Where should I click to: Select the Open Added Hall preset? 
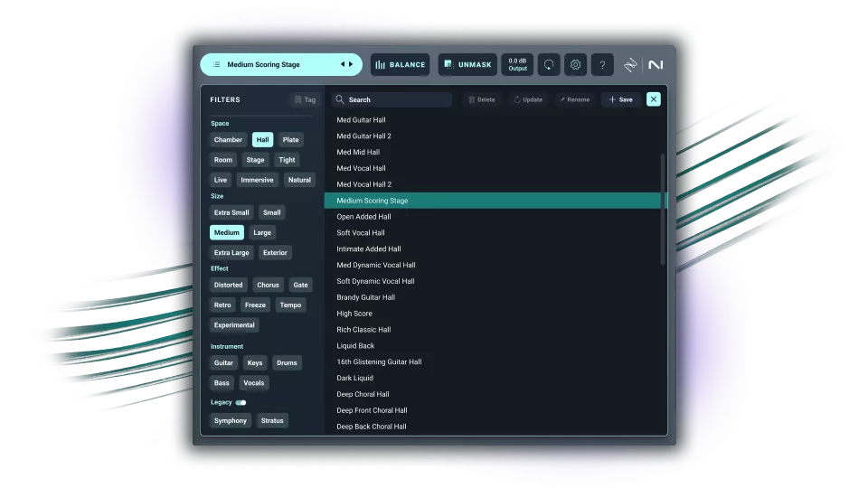pyautogui.click(x=493, y=217)
